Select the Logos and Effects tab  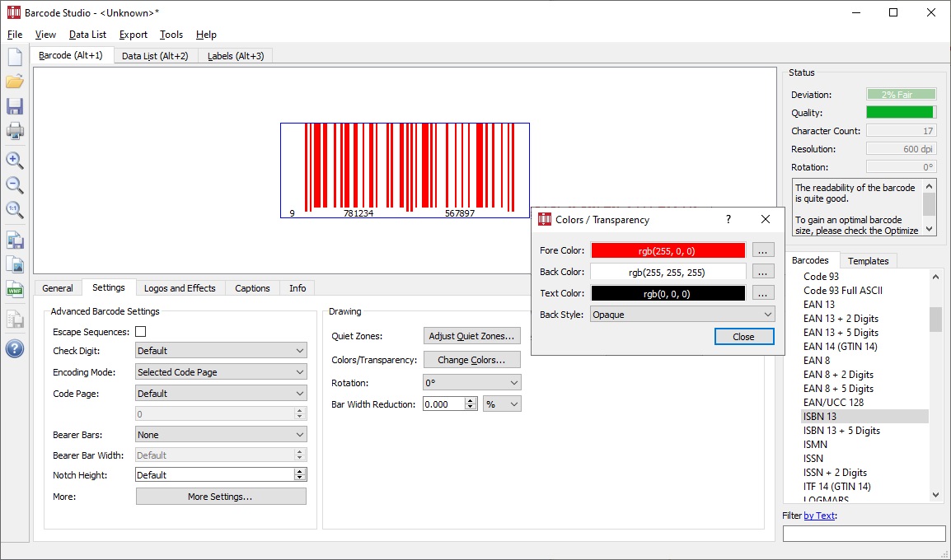(x=180, y=288)
